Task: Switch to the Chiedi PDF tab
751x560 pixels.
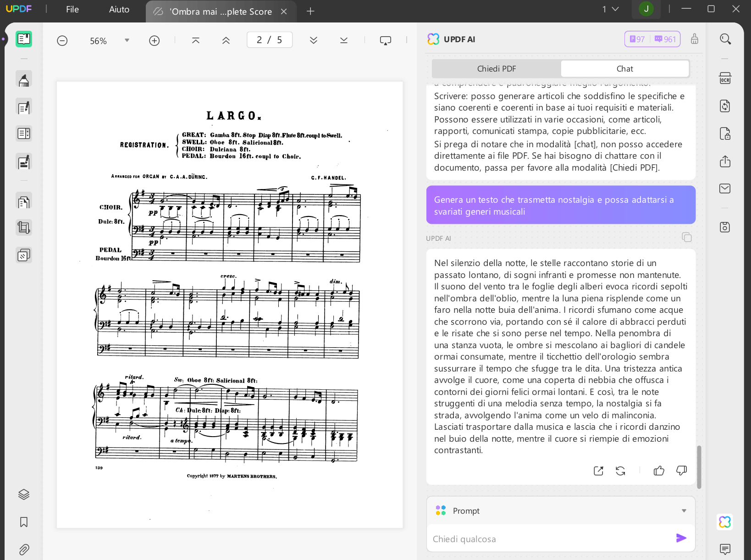Action: [497, 69]
